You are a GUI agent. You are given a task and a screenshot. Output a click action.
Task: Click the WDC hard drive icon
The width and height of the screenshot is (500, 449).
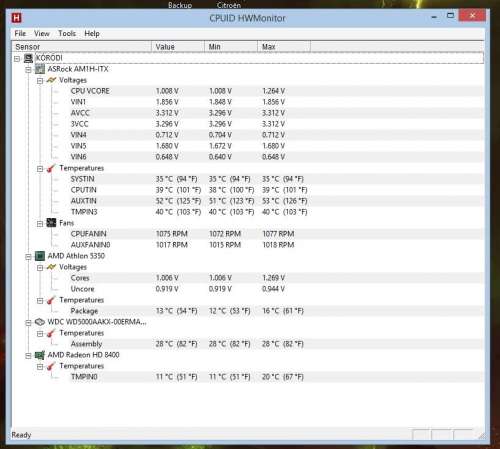40,322
